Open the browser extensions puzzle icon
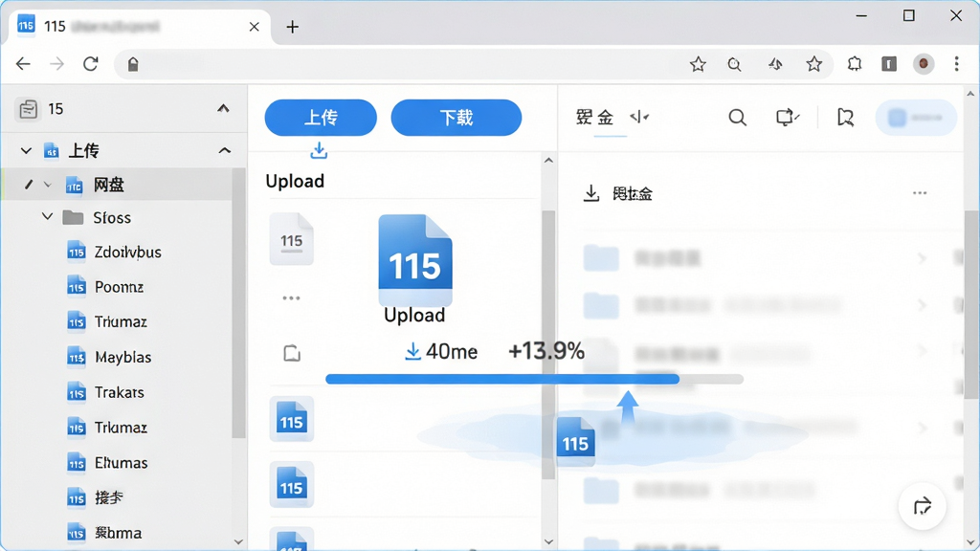Image resolution: width=980 pixels, height=551 pixels. coord(855,64)
